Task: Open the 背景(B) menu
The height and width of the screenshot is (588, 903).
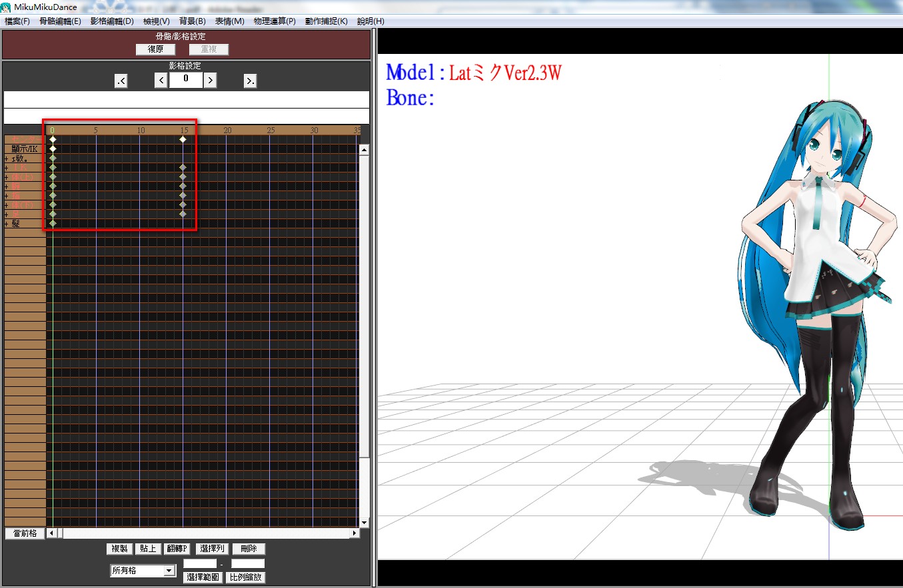Action: (193, 21)
